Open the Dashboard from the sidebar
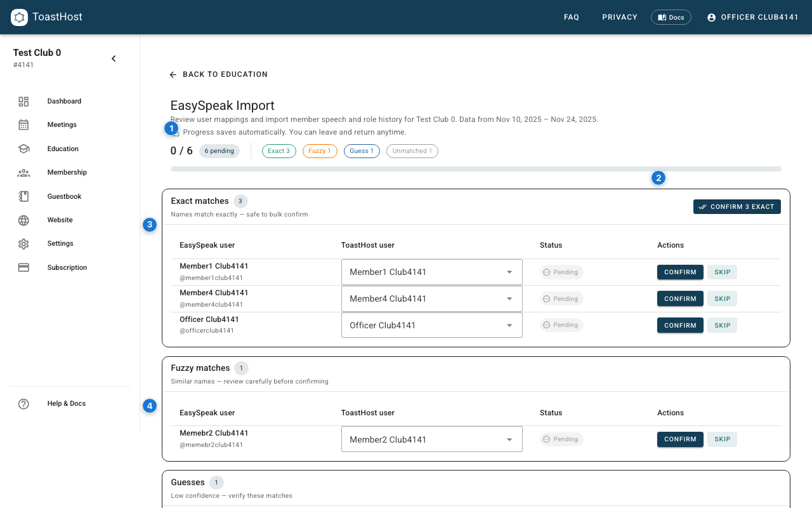Screen dimensions: 812x508 pos(23,101)
